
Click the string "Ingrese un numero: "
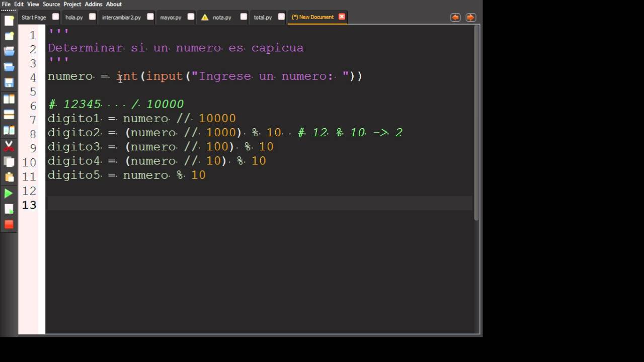[270, 76]
